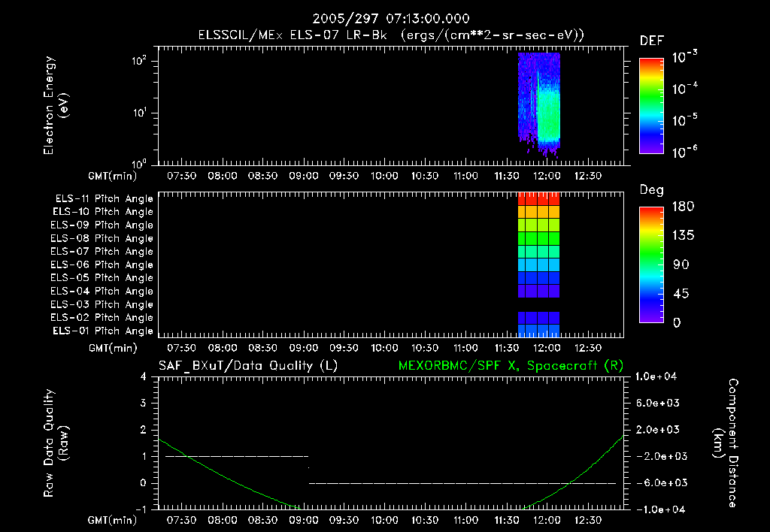The width and height of the screenshot is (770, 532).
Task: Click the ELS-08 Pitch Angle row label
Action: click(x=102, y=238)
